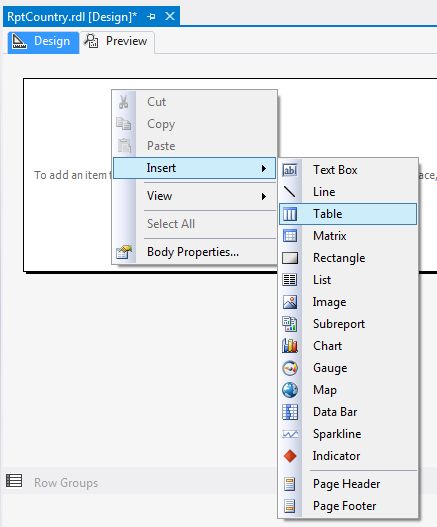The width and height of the screenshot is (437, 527).
Task: Click the Gauge dial icon
Action: 289,368
